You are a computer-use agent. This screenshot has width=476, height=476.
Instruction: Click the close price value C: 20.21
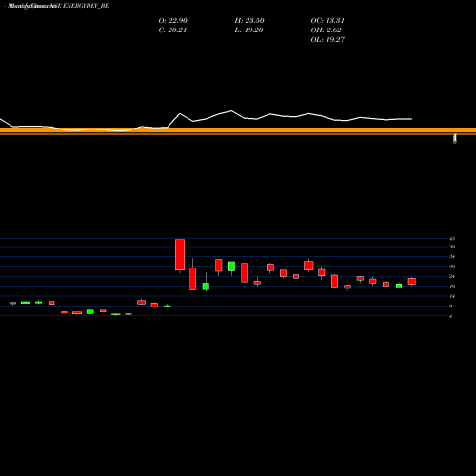pos(172,30)
